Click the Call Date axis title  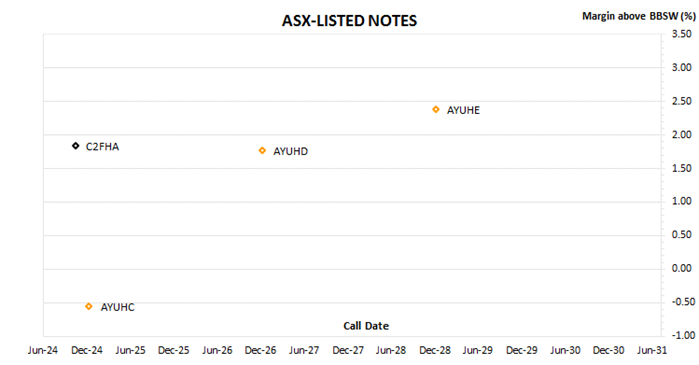(366, 326)
